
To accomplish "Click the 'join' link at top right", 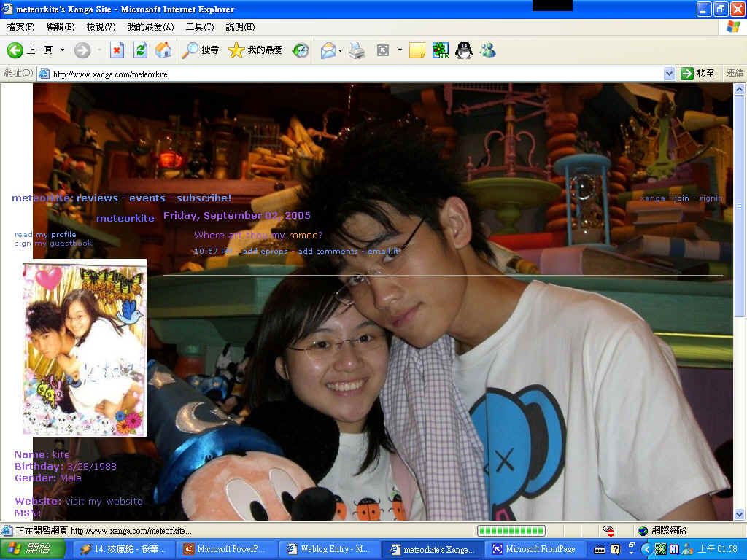I will pos(682,198).
